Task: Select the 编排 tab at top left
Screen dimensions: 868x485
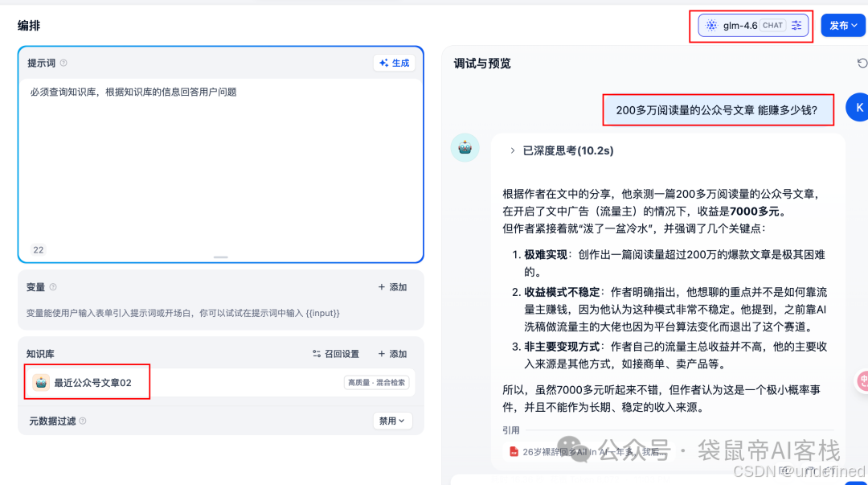Action: [x=30, y=25]
